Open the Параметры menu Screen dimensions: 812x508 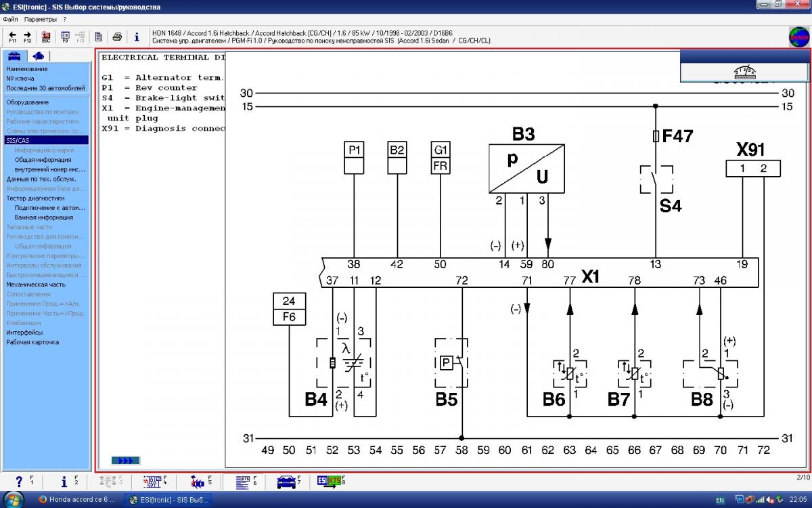coord(41,19)
